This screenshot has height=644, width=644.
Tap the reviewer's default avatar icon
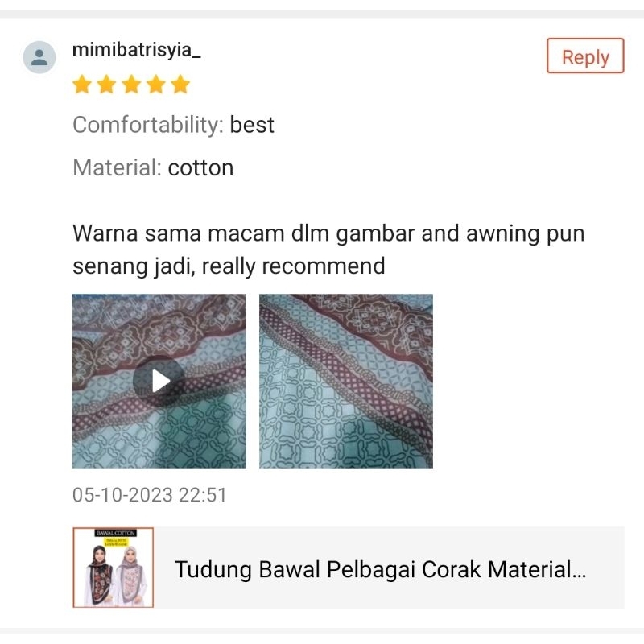tap(39, 57)
